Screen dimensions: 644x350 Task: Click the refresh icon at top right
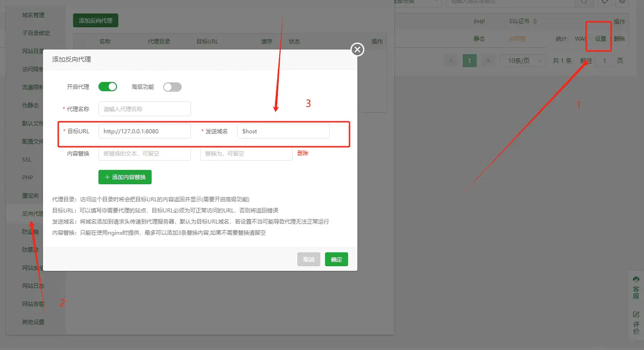click(x=605, y=2)
